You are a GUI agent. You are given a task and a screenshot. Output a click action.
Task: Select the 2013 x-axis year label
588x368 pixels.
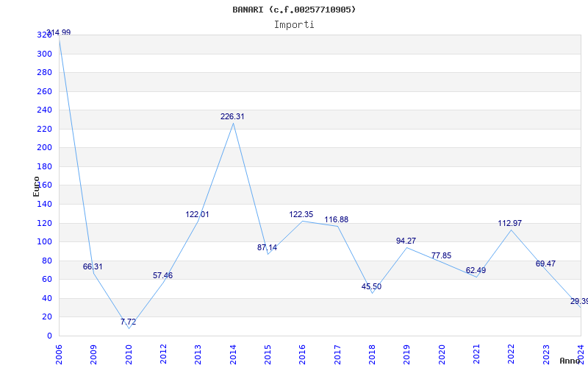(x=198, y=355)
